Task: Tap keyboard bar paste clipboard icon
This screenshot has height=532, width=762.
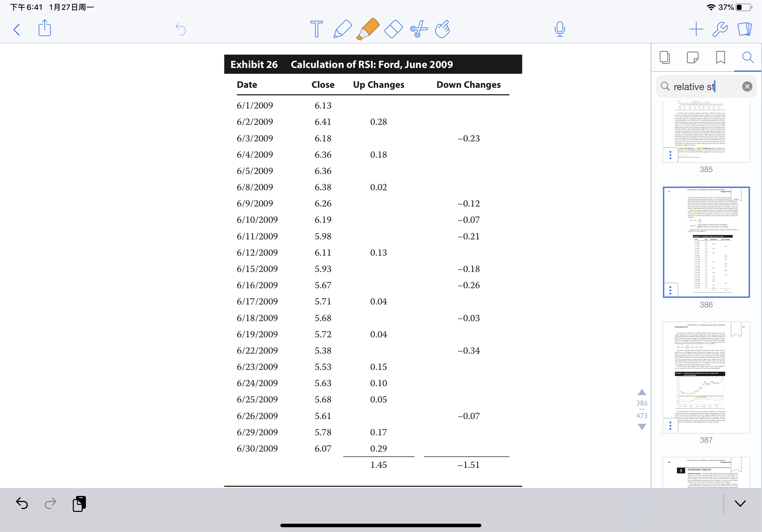Action: click(79, 504)
